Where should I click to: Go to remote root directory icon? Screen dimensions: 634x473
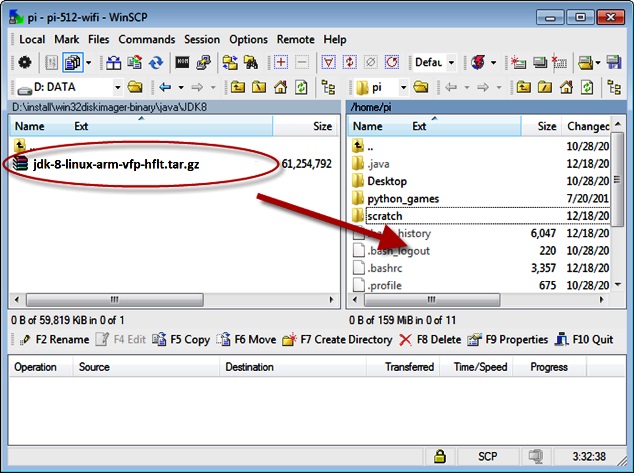[545, 87]
